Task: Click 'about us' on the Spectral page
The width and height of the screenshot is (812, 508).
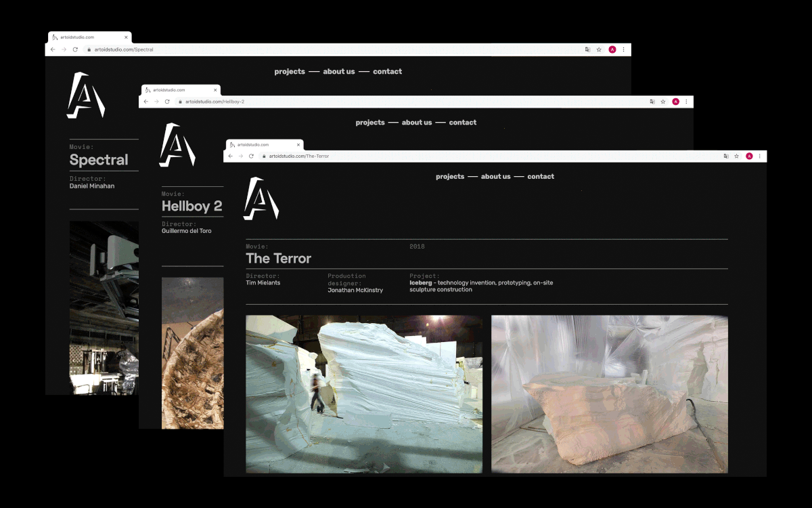Action: [x=338, y=71]
